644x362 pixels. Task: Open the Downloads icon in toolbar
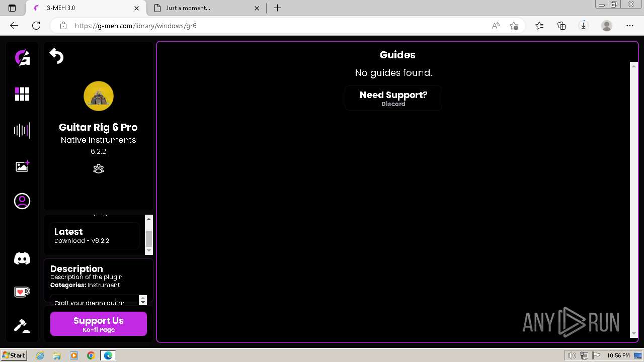(584, 26)
